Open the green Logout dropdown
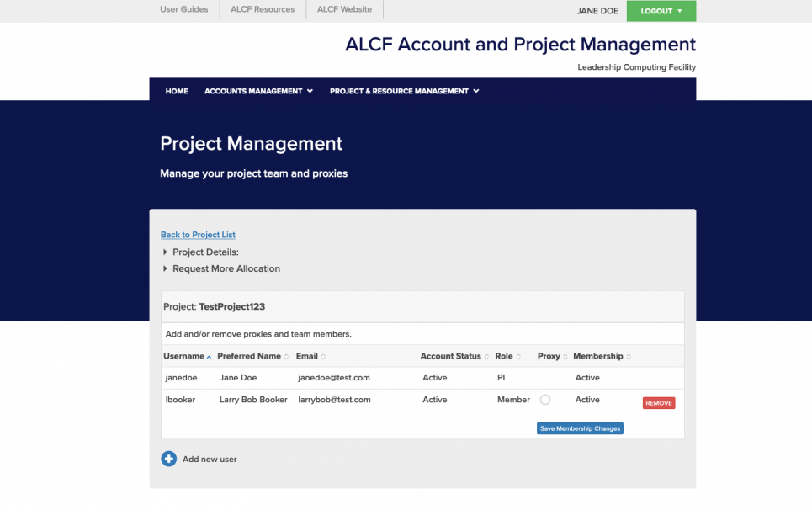 tap(661, 11)
